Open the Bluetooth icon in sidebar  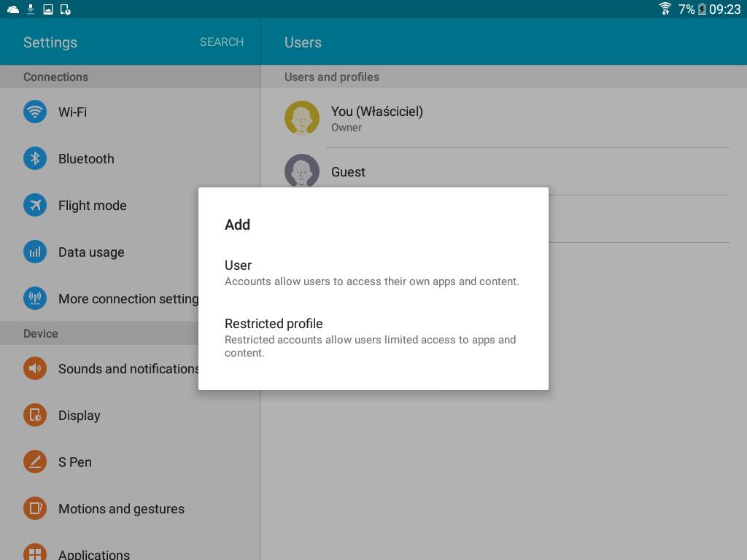point(35,159)
